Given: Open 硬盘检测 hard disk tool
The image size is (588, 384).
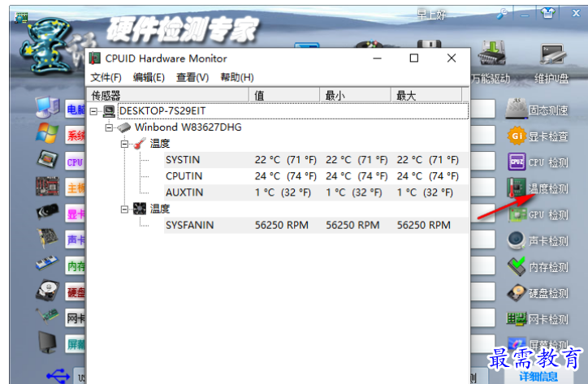Looking at the screenshot, I should tap(538, 293).
